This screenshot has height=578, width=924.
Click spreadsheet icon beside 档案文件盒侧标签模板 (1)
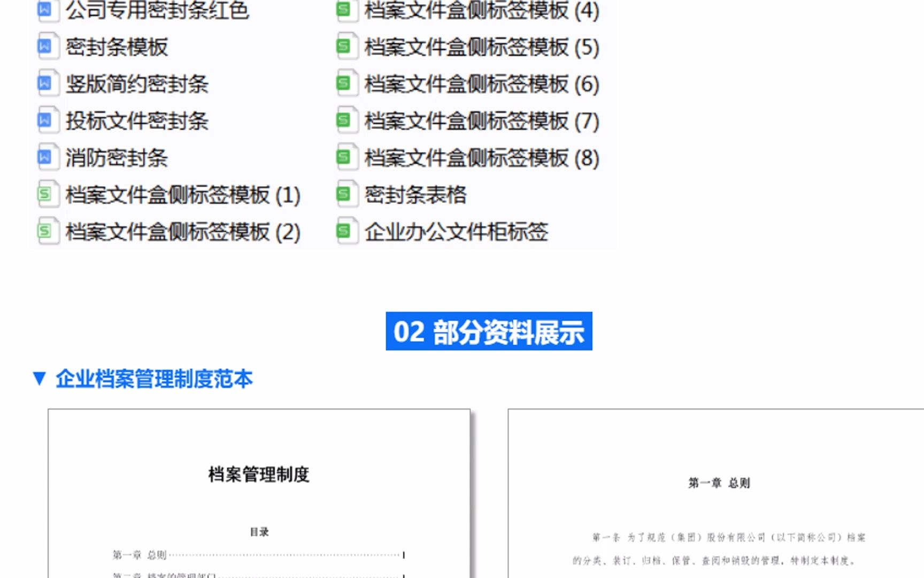pyautogui.click(x=48, y=195)
